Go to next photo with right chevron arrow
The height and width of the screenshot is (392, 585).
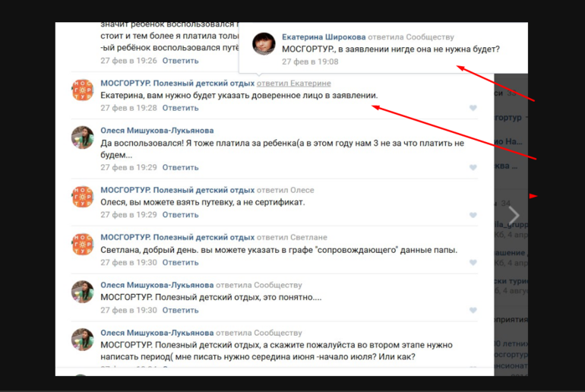[x=514, y=215]
